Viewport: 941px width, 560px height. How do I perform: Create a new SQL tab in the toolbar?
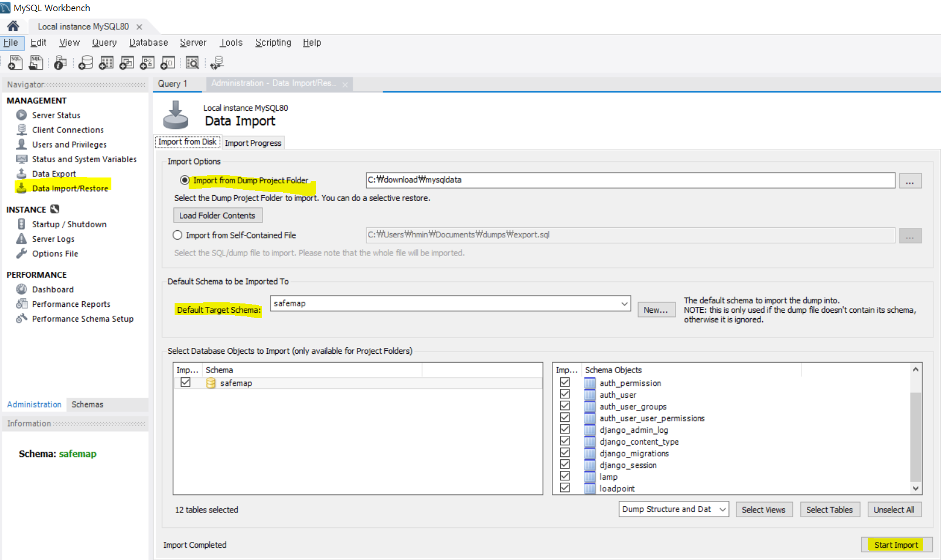point(14,62)
